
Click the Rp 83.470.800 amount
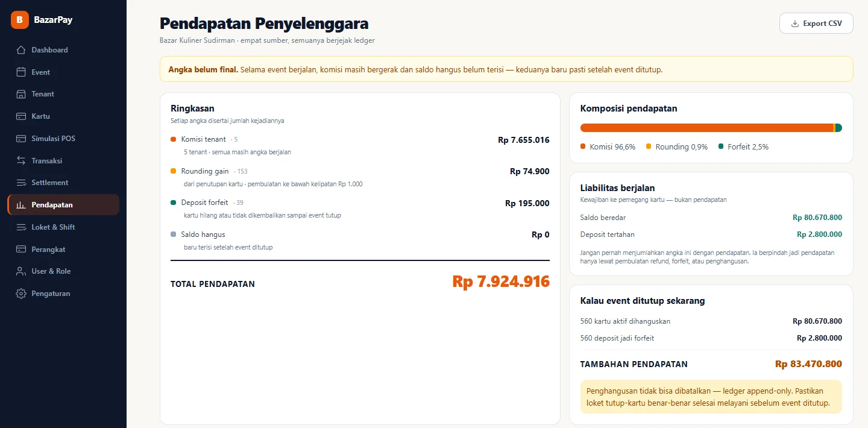pos(808,364)
